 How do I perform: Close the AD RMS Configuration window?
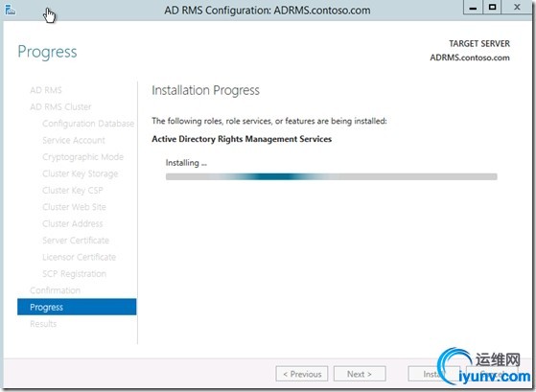tap(517, 8)
